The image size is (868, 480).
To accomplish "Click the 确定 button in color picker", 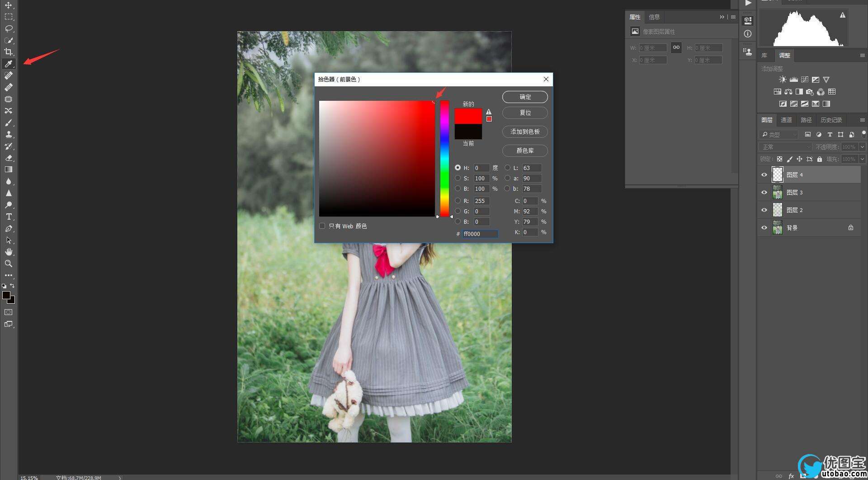I will pos(525,97).
